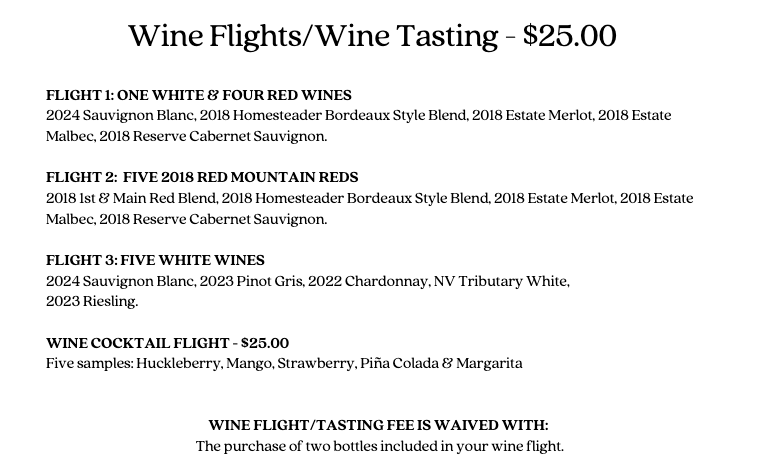Select the Flight 3 Five White Wines heading
757x472 pixels.
coord(155,260)
